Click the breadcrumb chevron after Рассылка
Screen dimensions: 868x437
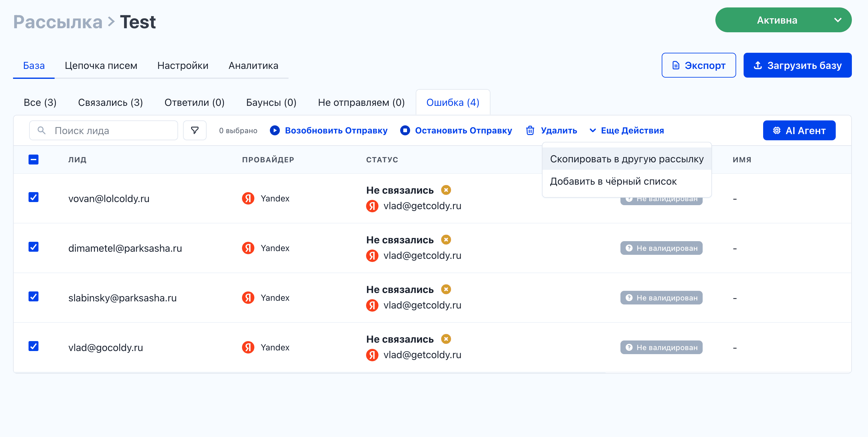point(111,22)
